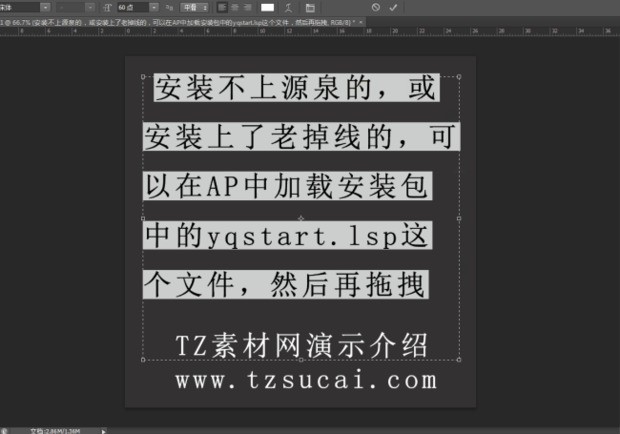Open the status bar info arrow menu
The width and height of the screenshot is (620, 434).
[x=103, y=431]
